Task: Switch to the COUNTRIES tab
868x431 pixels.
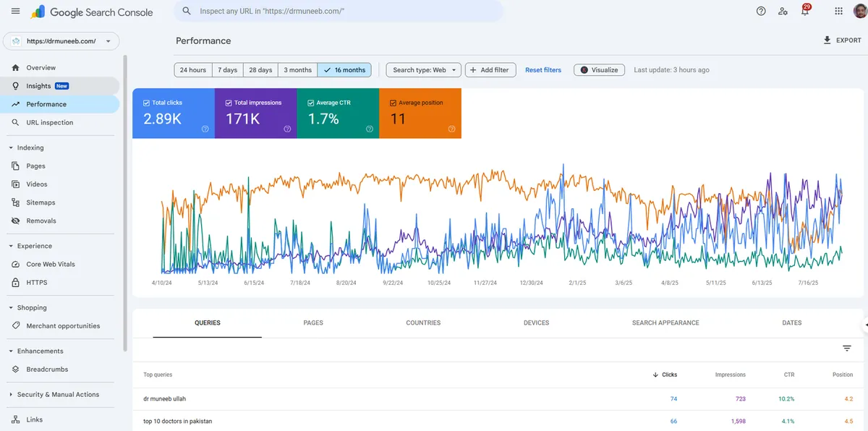Action: 423,323
